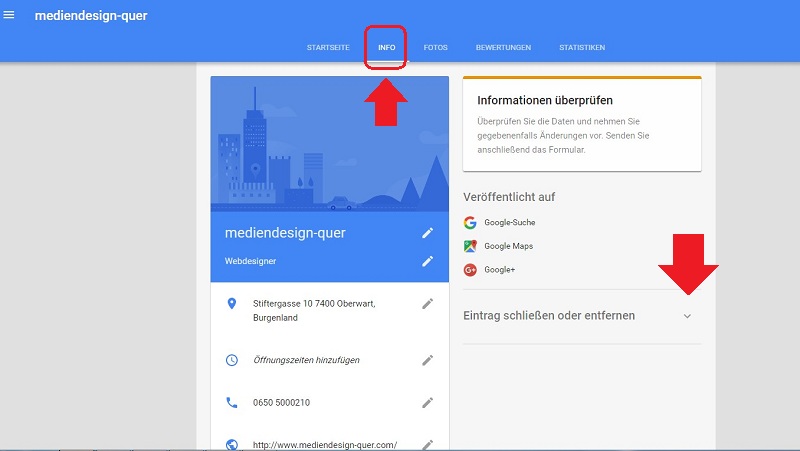Edit the business name mediendesign-quer
This screenshot has height=451, width=800.
tap(428, 233)
